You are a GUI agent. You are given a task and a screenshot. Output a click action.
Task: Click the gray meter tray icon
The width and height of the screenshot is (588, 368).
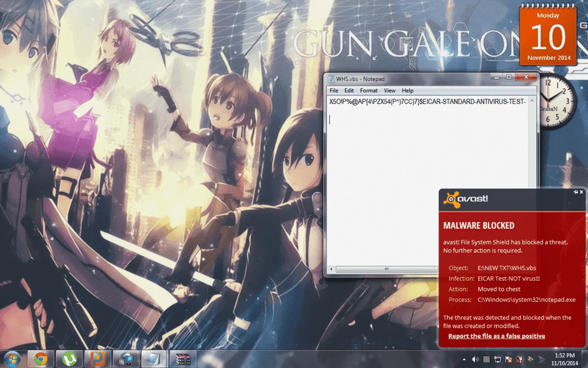487,359
